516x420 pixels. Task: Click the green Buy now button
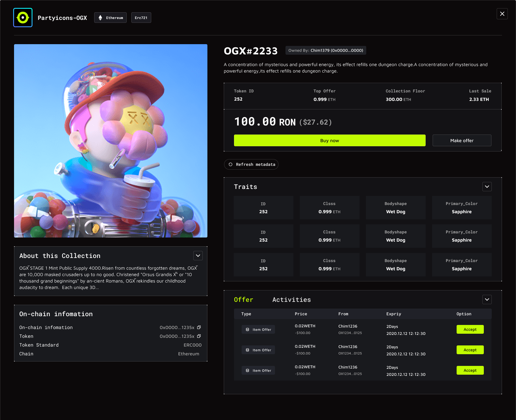[330, 140]
